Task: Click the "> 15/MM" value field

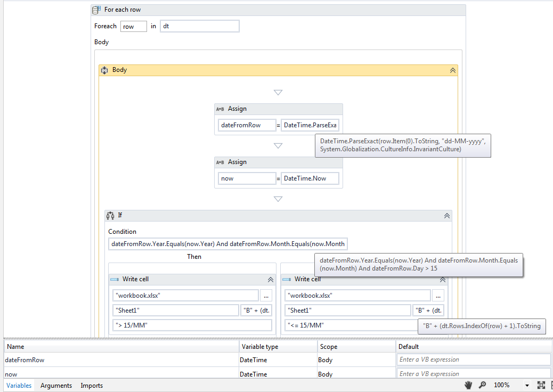Action: pos(192,325)
